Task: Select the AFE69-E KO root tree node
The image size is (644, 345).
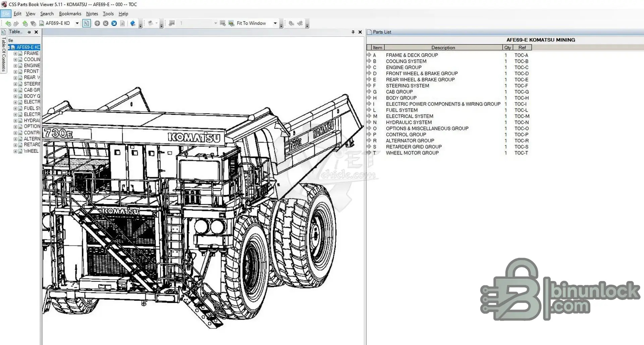Action: tap(28, 47)
